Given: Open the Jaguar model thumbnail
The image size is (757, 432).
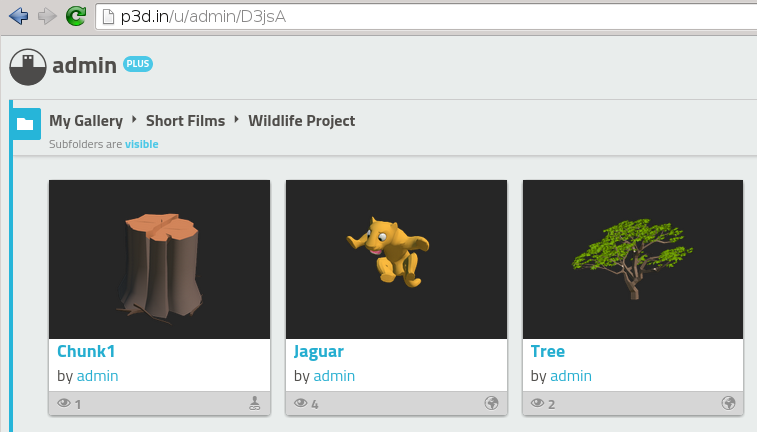Looking at the screenshot, I should (396, 259).
